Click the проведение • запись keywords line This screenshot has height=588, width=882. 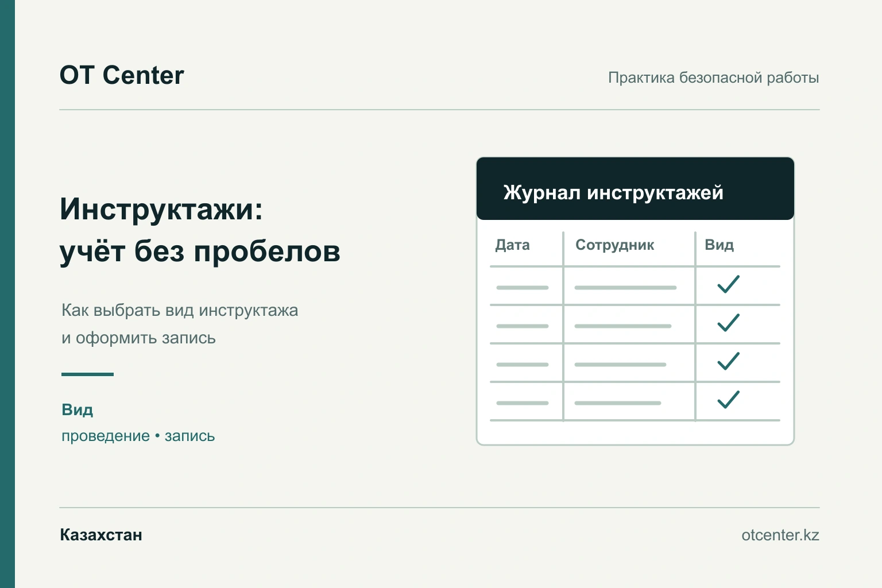138,436
